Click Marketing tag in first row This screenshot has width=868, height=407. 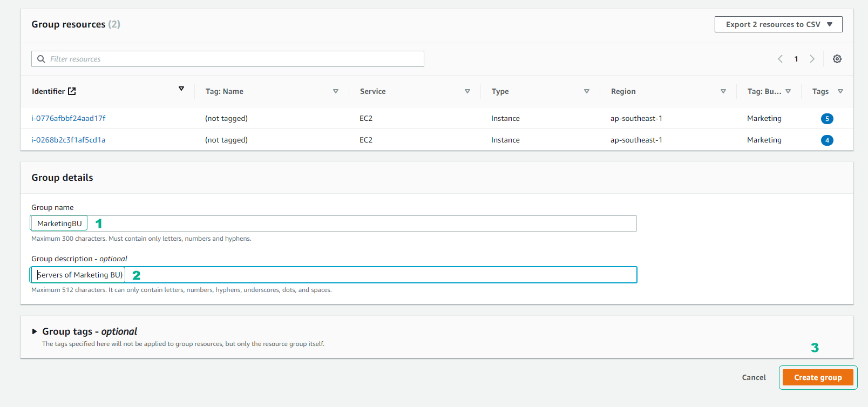tap(764, 118)
